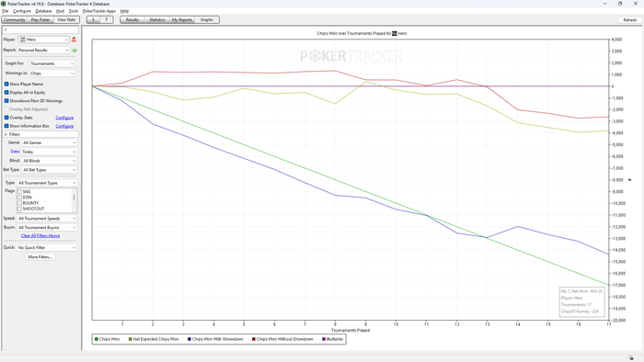Check the SHOOTOUT flag checkbox

pos(19,209)
